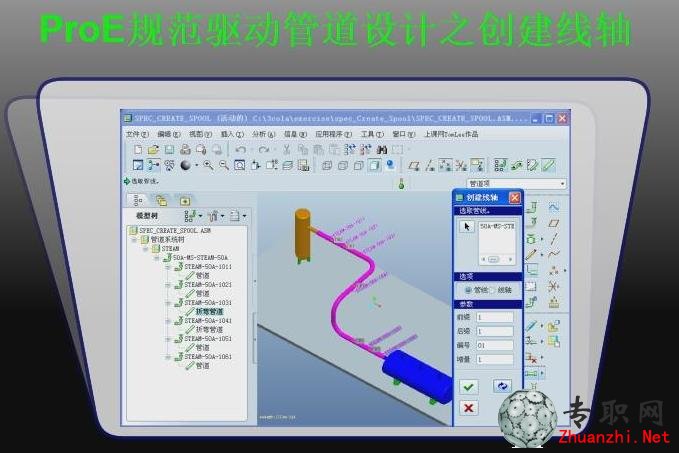Open the 工具(T) menu
The height and width of the screenshot is (453, 679).
point(372,134)
